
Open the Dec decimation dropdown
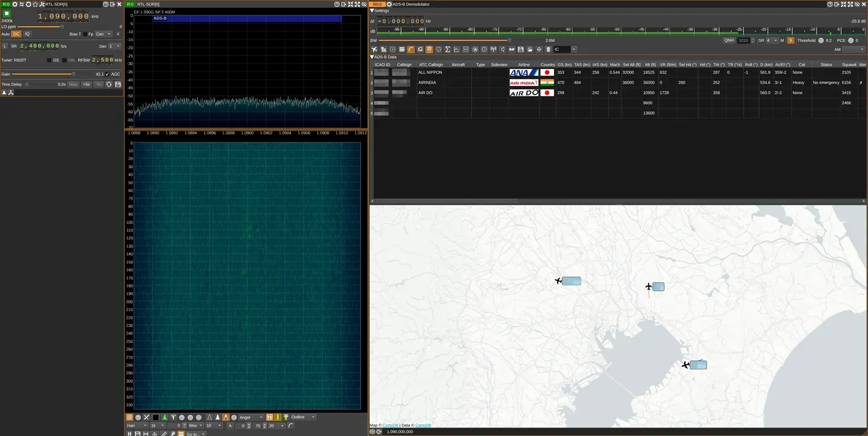point(115,46)
